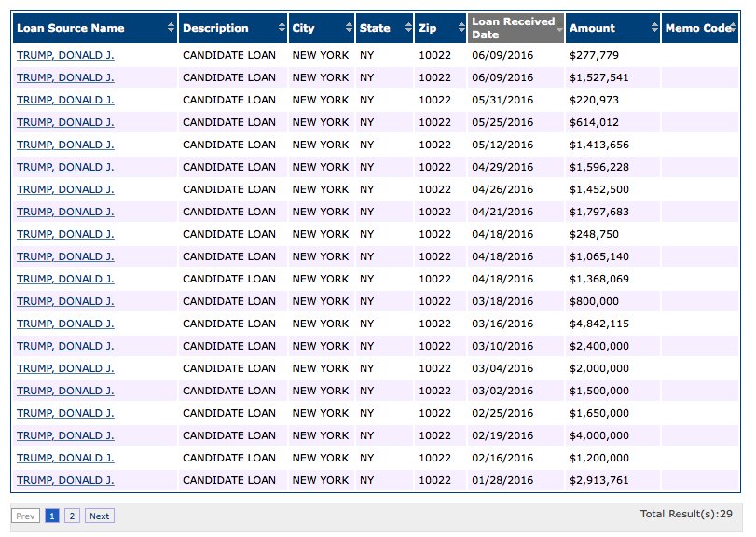Open TRUMP, DONALD J. link for $248,750 loan

point(65,234)
